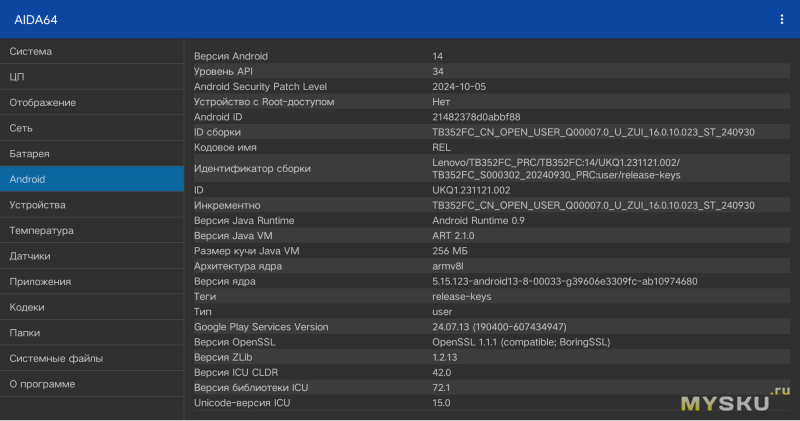
Task: Go to the Отображение section
Action: [x=92, y=102]
